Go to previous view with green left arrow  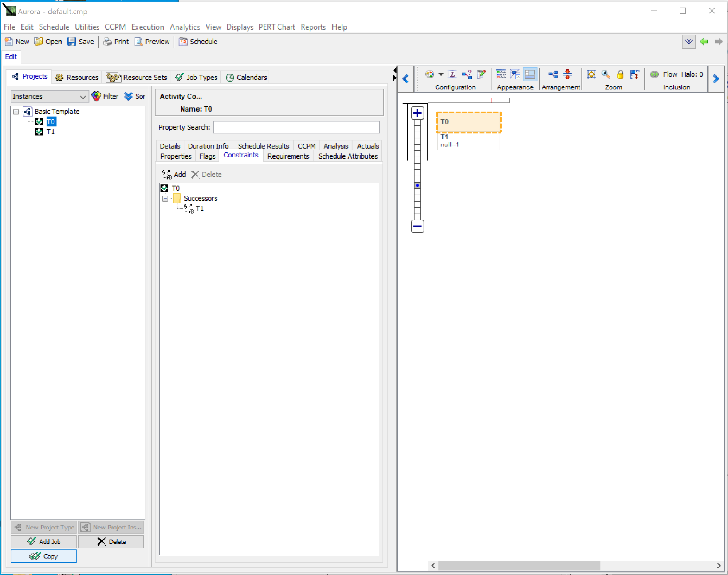704,42
